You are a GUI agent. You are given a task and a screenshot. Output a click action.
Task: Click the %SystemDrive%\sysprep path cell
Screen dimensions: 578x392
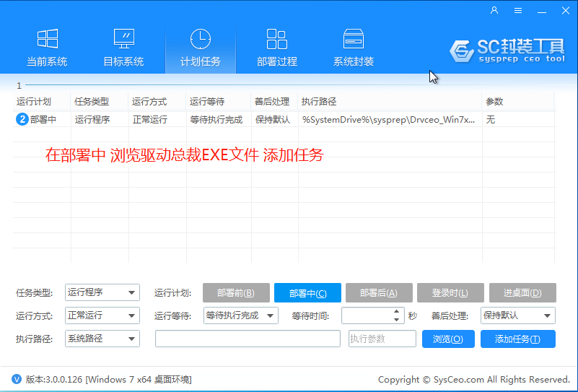point(388,120)
